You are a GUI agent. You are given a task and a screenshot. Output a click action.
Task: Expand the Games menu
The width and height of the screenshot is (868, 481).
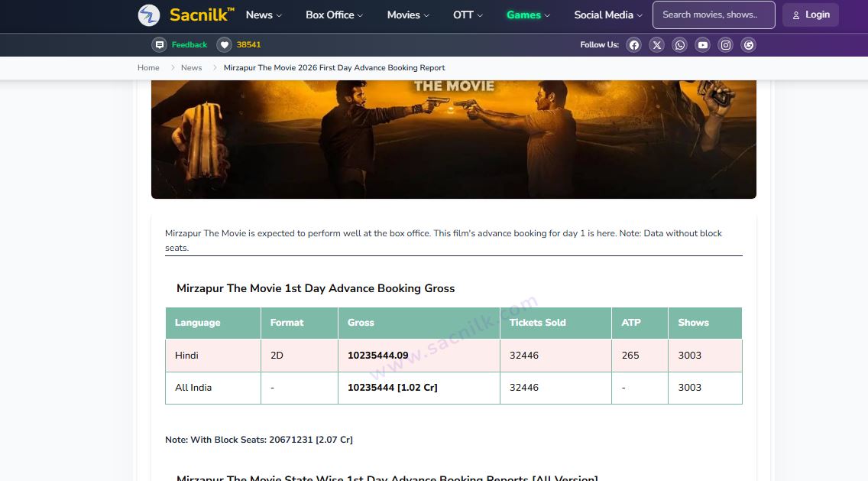(528, 15)
